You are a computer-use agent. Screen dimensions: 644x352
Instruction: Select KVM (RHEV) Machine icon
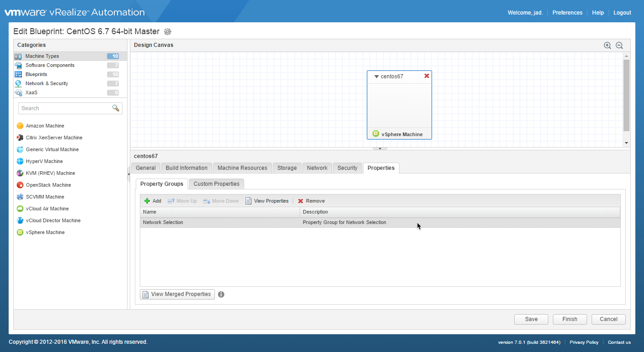click(20, 173)
